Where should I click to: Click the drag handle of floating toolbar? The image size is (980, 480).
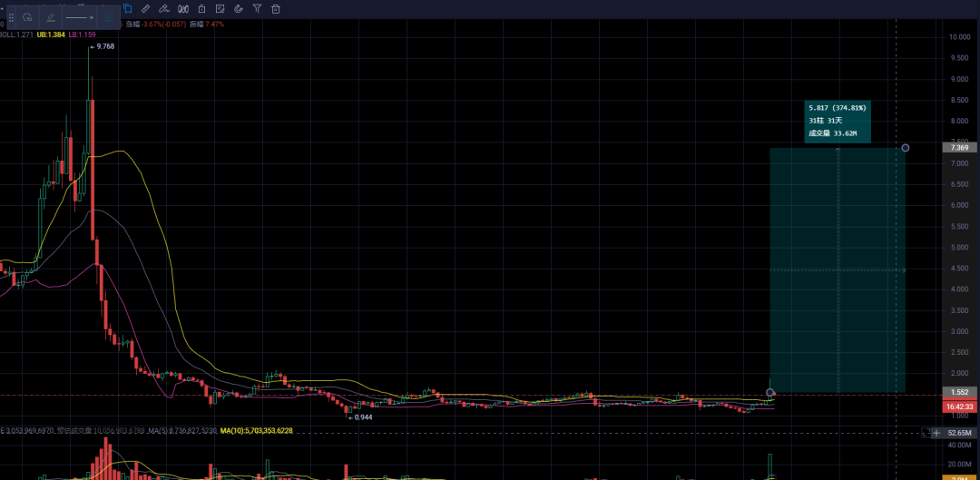(11, 17)
